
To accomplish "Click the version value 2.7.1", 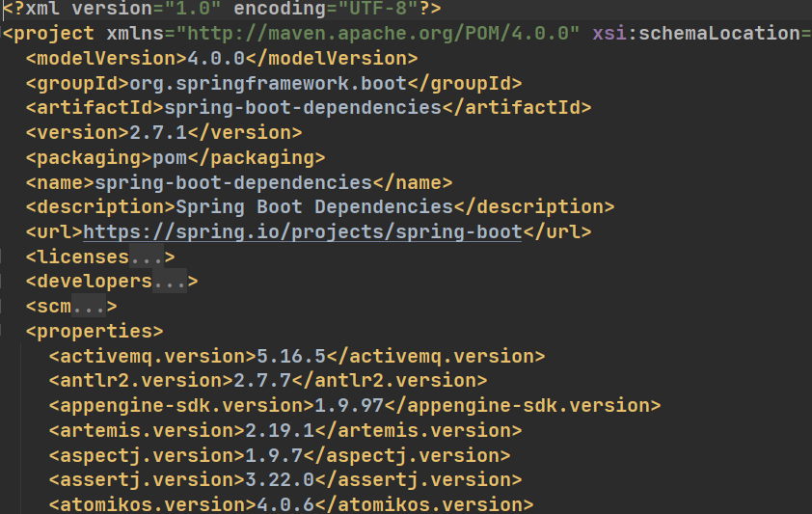I will 158,132.
